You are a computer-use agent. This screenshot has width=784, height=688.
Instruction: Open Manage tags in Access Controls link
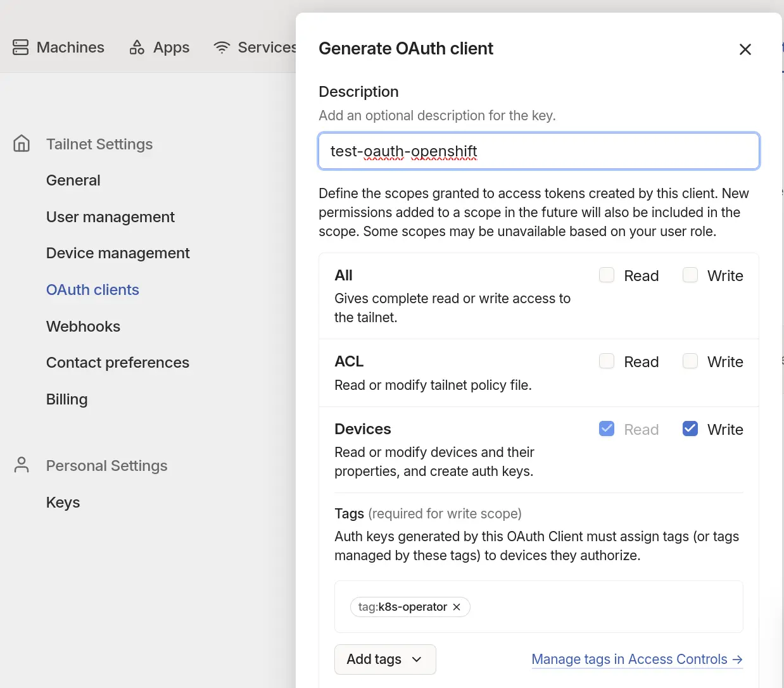pos(629,660)
